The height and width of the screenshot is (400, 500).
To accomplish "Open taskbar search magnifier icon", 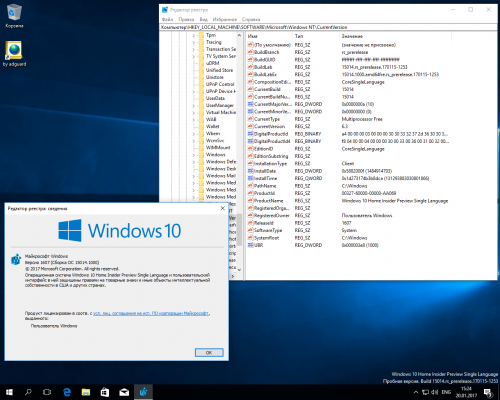I will 28,392.
